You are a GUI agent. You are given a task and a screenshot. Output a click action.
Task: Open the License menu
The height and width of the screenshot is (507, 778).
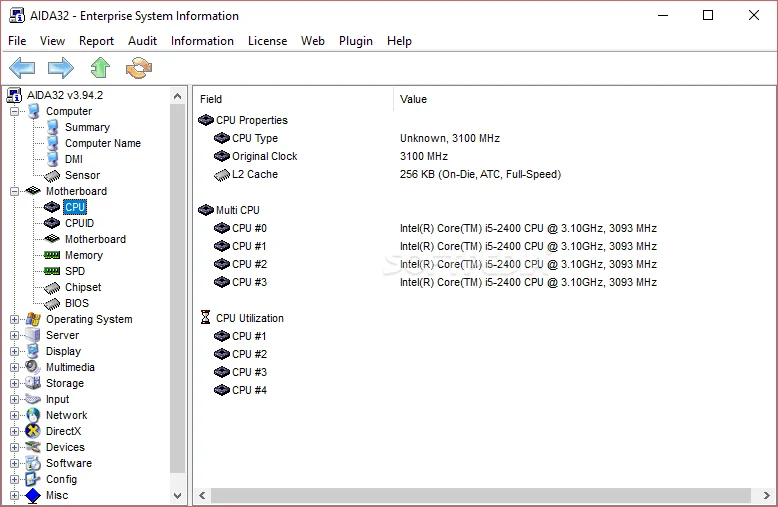(x=267, y=41)
